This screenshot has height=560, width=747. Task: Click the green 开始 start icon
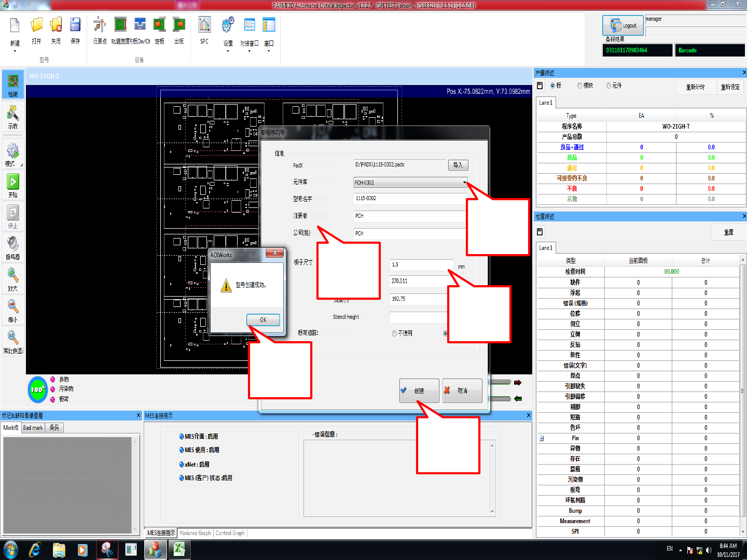tap(12, 181)
